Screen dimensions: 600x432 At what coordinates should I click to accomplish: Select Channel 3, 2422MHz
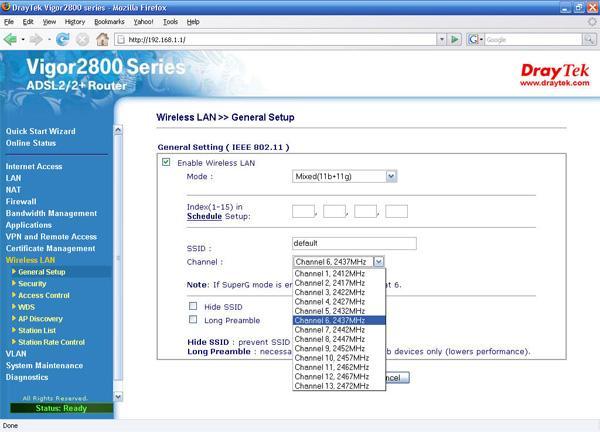coord(339,292)
